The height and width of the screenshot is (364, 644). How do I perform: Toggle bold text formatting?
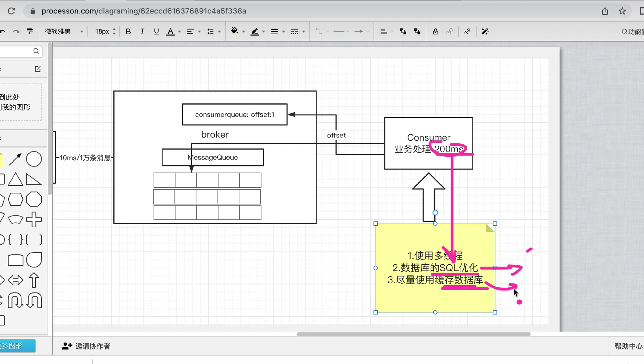point(128,31)
